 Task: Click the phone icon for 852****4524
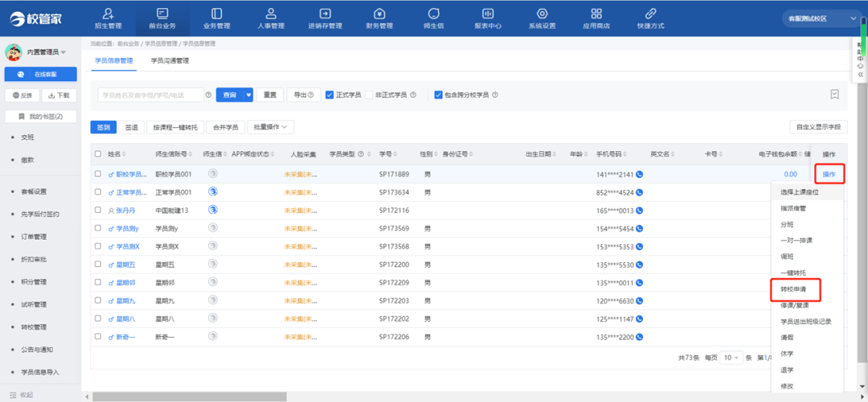[x=640, y=192]
